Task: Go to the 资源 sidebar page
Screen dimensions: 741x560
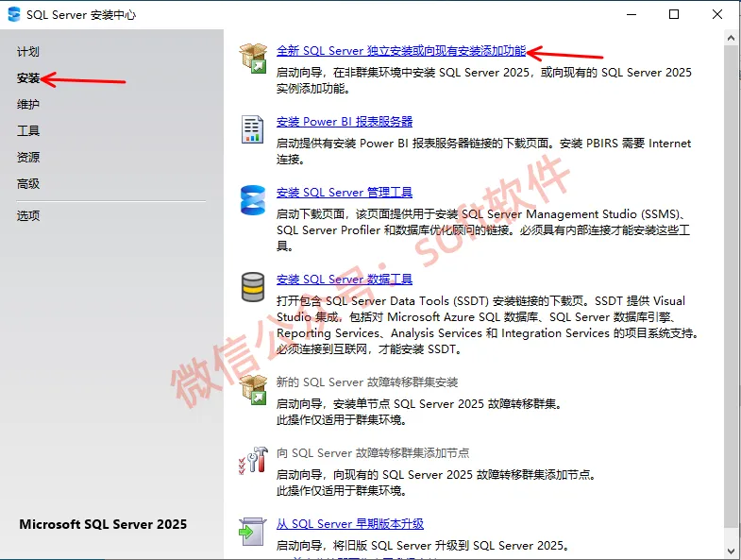Action: (28, 157)
